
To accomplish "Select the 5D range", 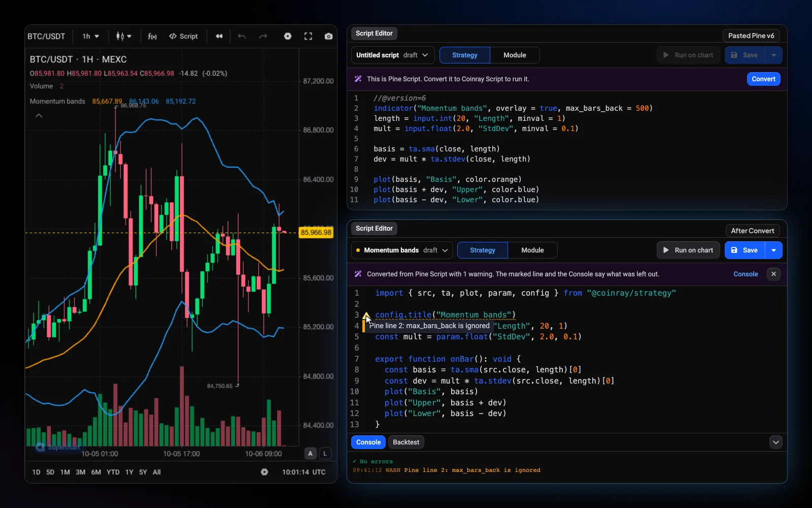I will point(50,472).
